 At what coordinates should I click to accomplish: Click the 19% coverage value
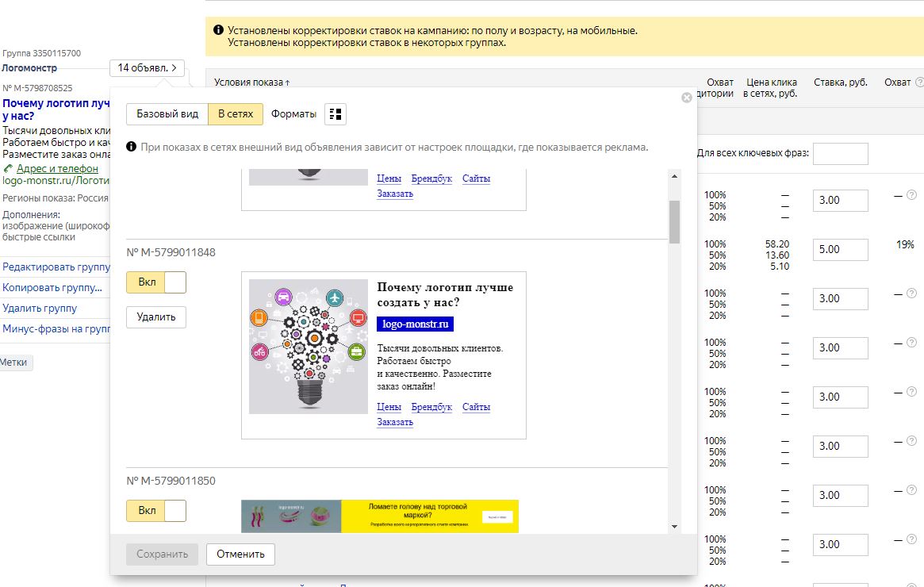[x=905, y=244]
